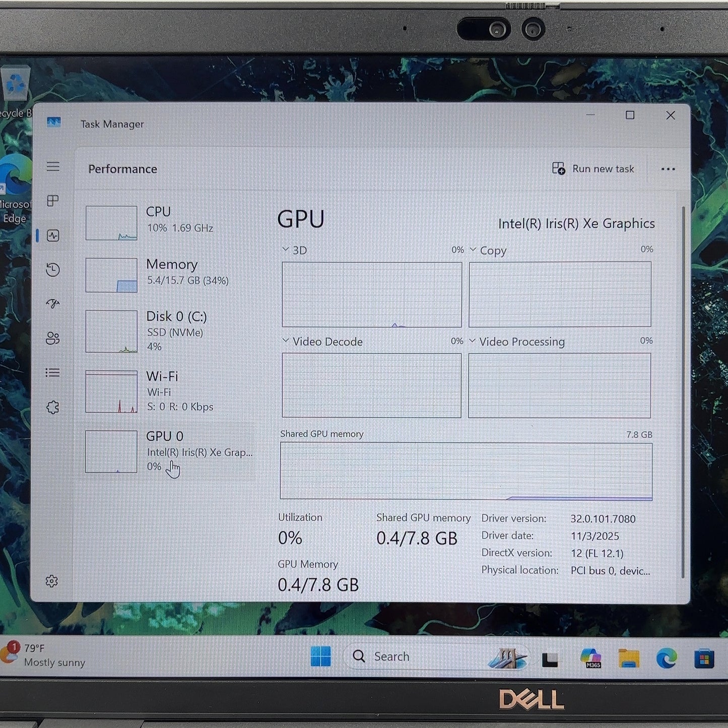Image resolution: width=728 pixels, height=728 pixels.
Task: Open the App history page icon
Action: coord(53,270)
